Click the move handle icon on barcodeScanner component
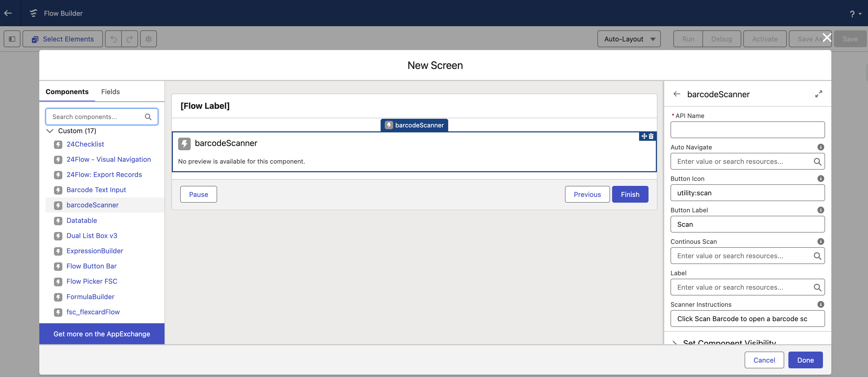 click(644, 136)
